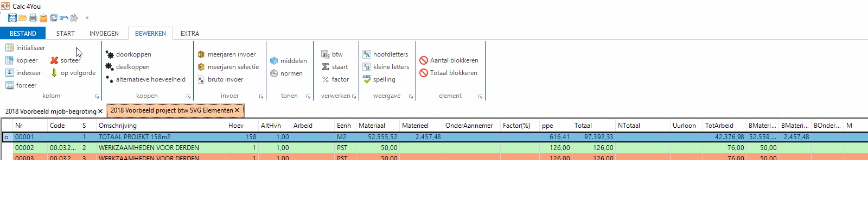Click the meerjaren invoer icon
Viewport: 868px width, 199px height.
pos(201,54)
